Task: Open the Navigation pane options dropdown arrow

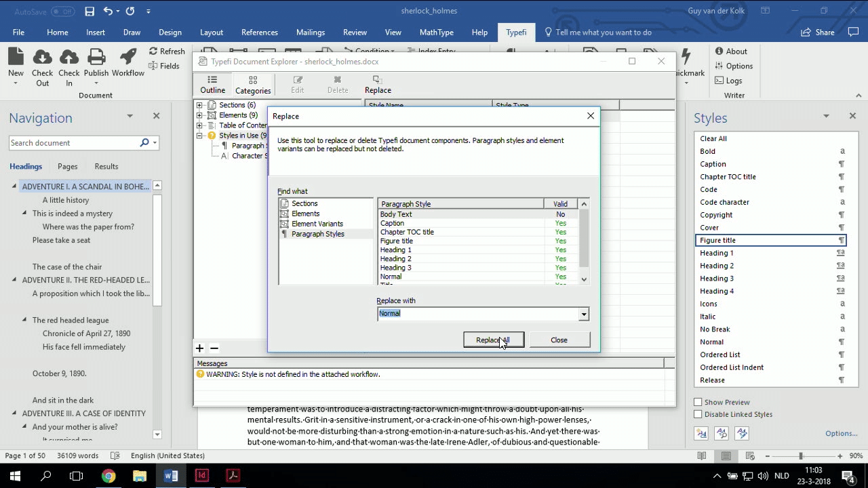Action: pyautogui.click(x=130, y=117)
